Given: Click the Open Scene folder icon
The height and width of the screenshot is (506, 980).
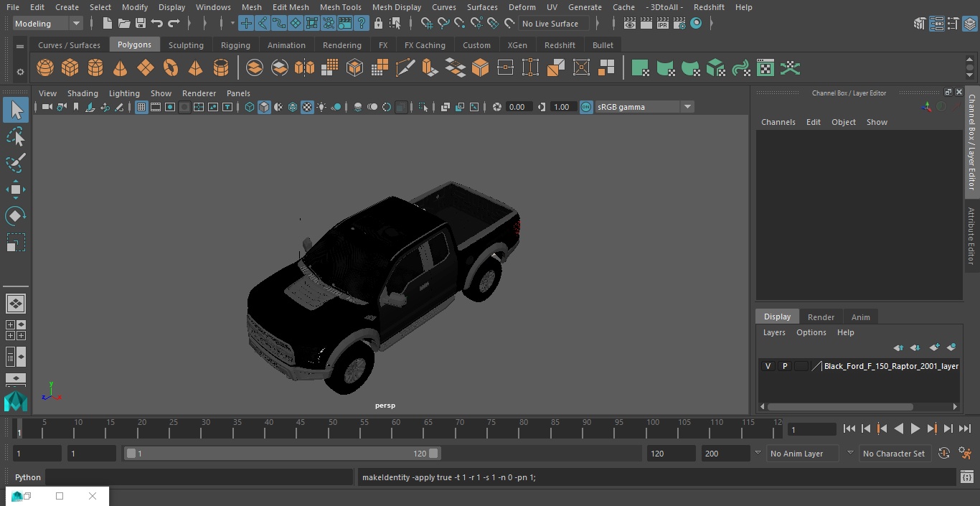Looking at the screenshot, I should 124,24.
